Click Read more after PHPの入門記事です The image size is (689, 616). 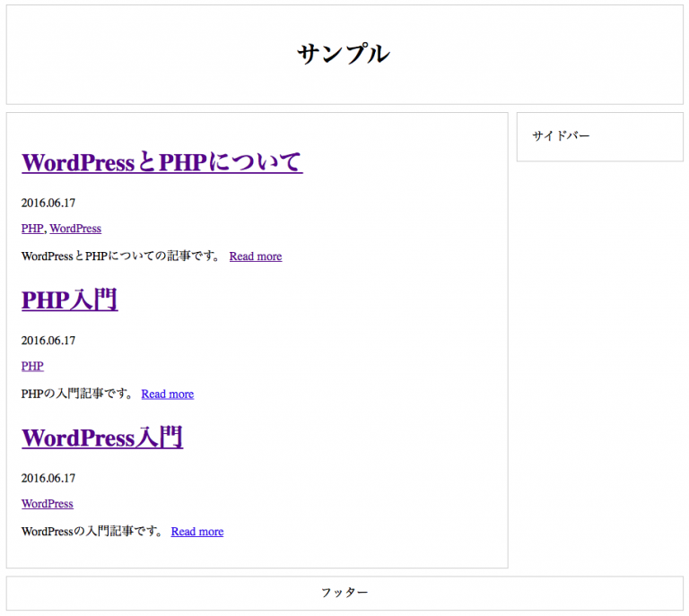click(x=167, y=394)
